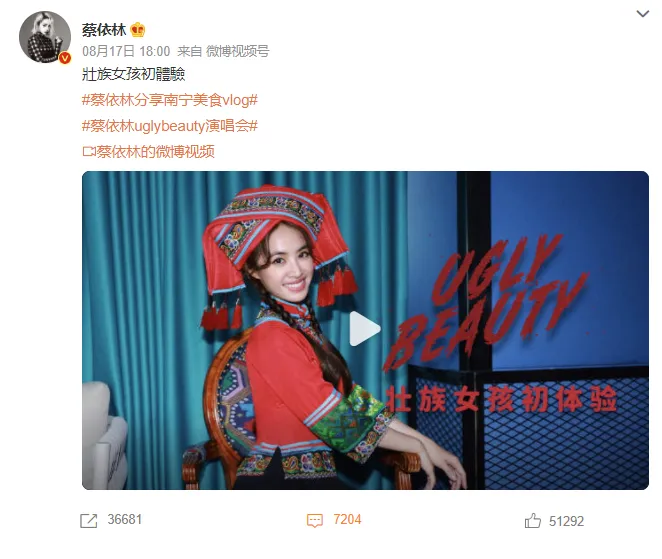Open hashtag 蔡依林分享南宁美食vlog
The image size is (662, 559).
tap(170, 100)
